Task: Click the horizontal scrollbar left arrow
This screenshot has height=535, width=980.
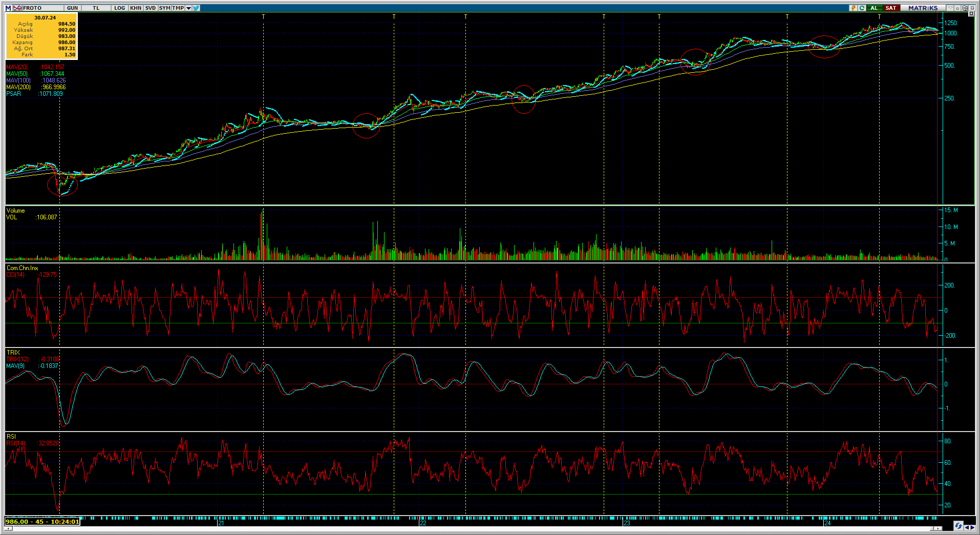Action: (x=8, y=528)
